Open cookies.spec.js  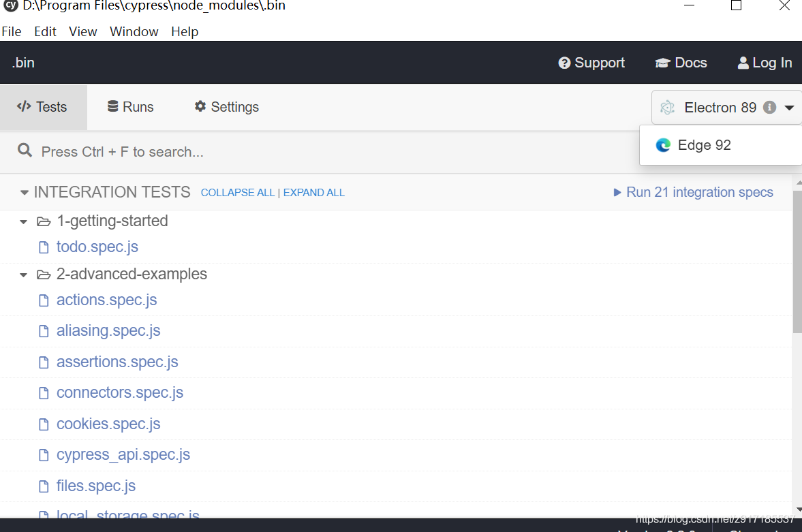(x=108, y=424)
